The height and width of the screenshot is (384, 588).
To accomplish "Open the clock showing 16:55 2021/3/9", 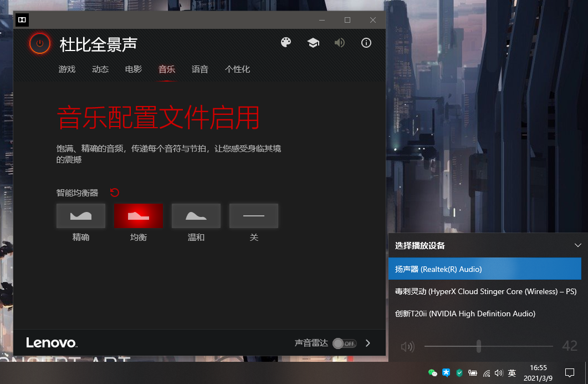I will [x=538, y=373].
